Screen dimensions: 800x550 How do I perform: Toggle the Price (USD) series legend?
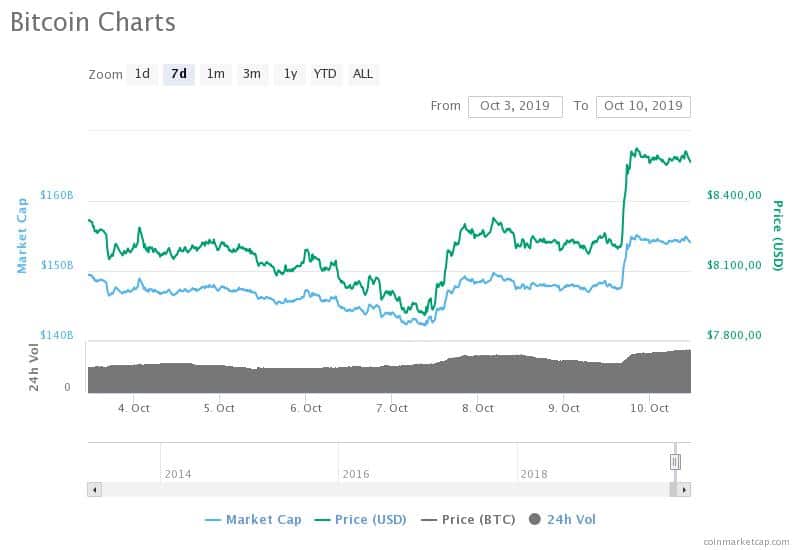361,520
